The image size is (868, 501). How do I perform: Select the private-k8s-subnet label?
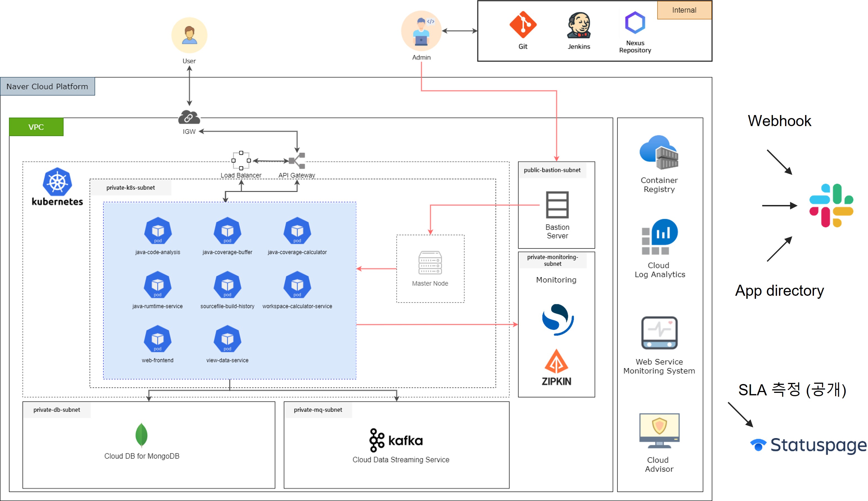pyautogui.click(x=130, y=188)
